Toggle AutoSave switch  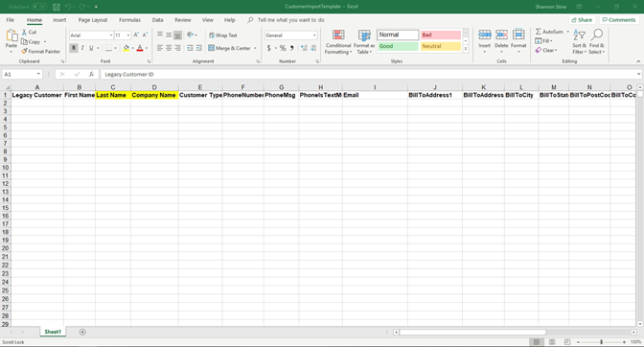point(39,7)
